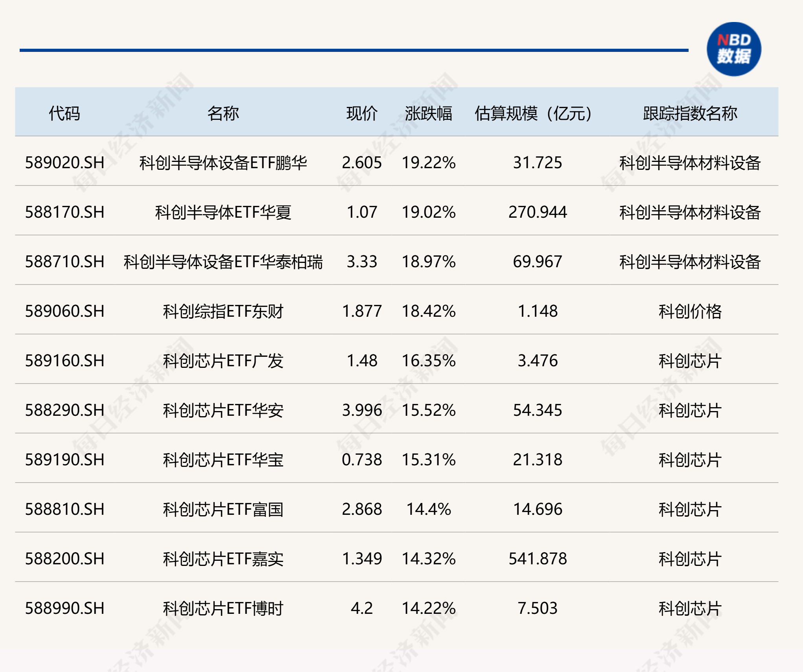Click price value 3.996

(x=362, y=410)
